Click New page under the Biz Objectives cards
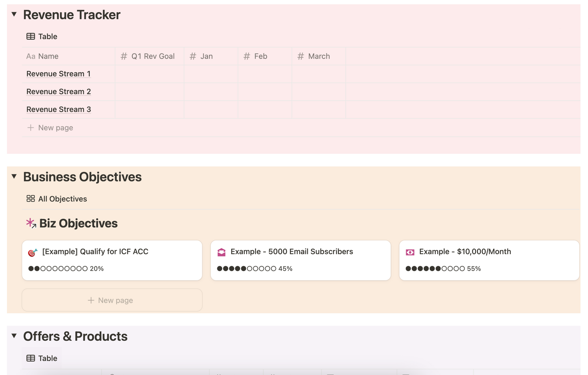The height and width of the screenshot is (375, 588). point(112,300)
